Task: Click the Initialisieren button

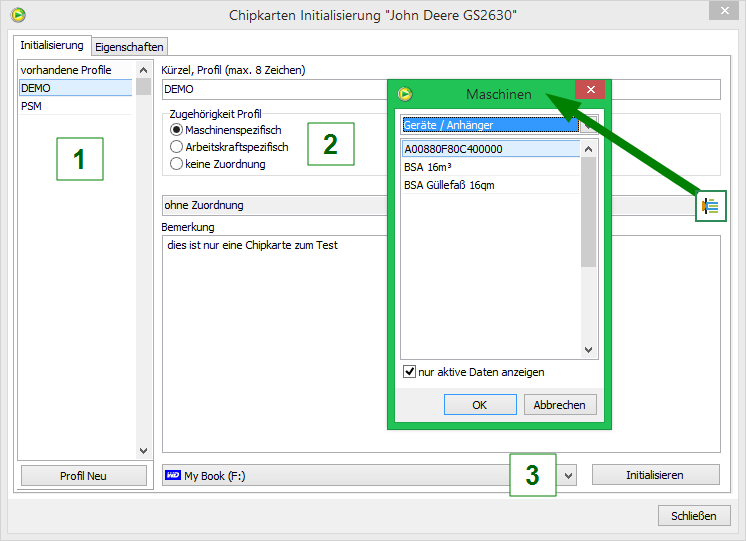Action: pyautogui.click(x=655, y=475)
